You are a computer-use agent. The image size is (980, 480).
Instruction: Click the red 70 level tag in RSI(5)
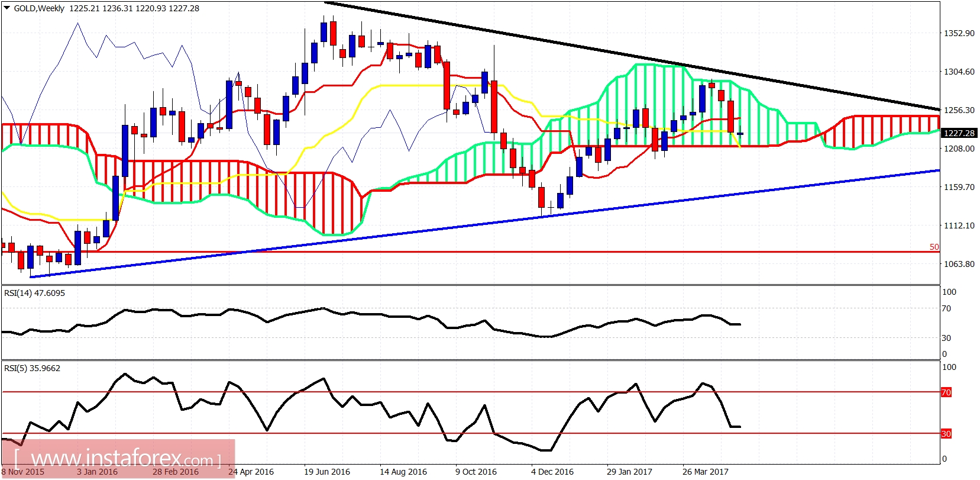[x=946, y=392]
